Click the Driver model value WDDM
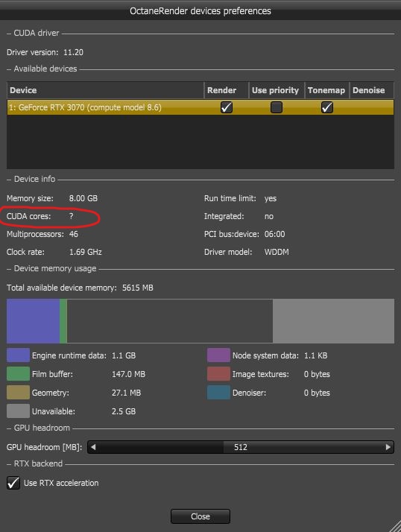 (x=277, y=252)
